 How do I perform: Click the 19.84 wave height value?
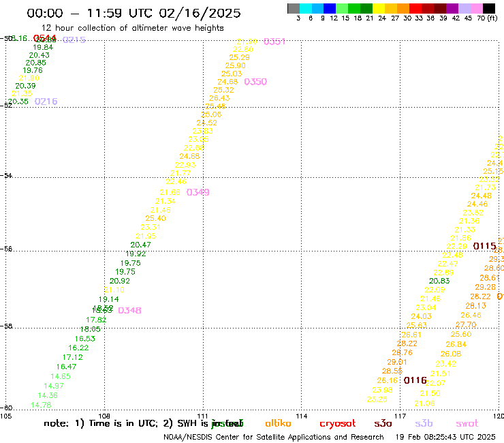pos(43,47)
